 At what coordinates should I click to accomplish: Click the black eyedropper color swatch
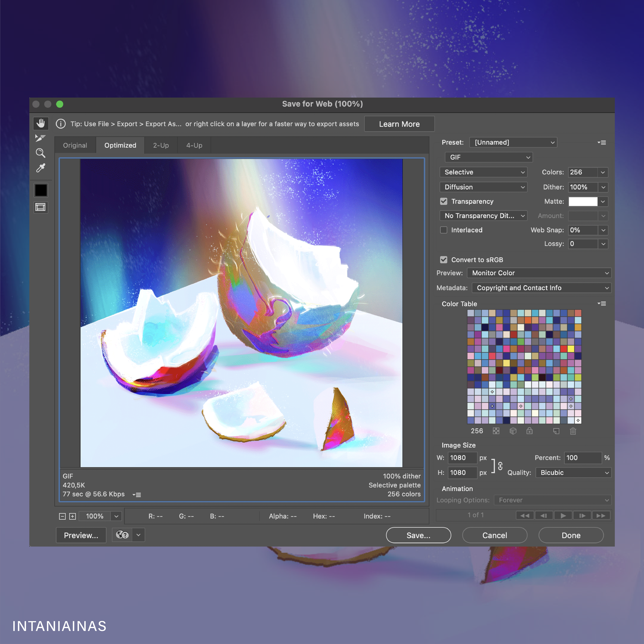click(41, 190)
